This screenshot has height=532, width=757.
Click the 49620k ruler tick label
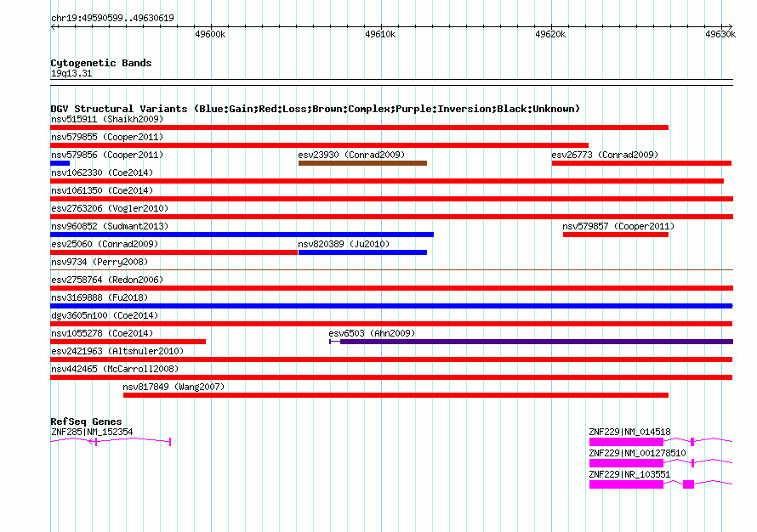550,34
